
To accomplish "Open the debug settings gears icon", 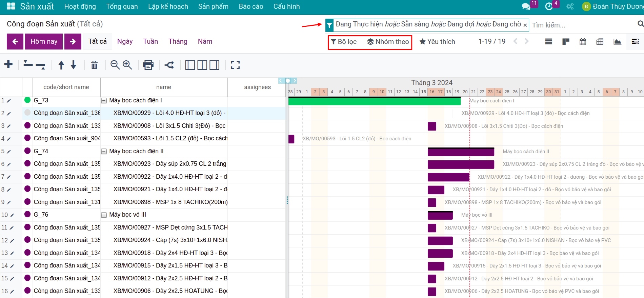I will pos(570,6).
